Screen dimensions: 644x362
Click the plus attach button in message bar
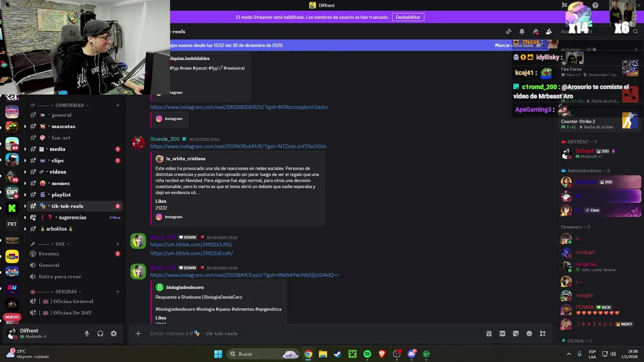[x=138, y=333]
